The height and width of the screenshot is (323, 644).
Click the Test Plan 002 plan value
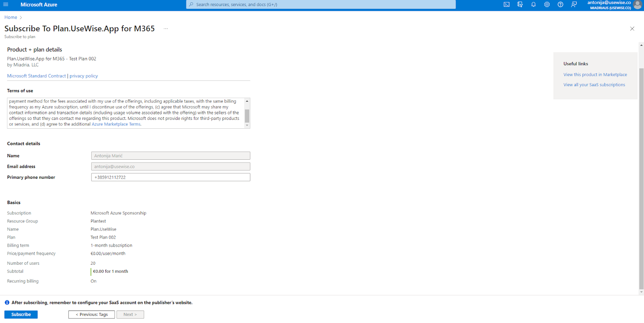103,237
